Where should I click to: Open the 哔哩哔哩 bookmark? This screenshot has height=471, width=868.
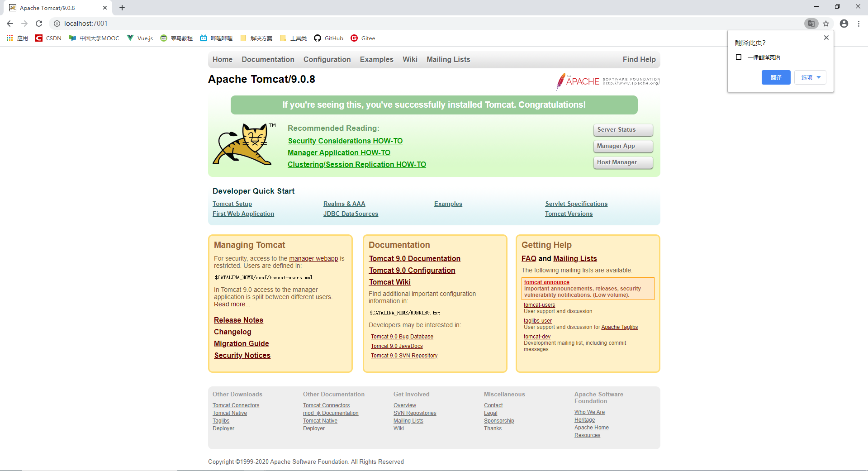point(216,38)
